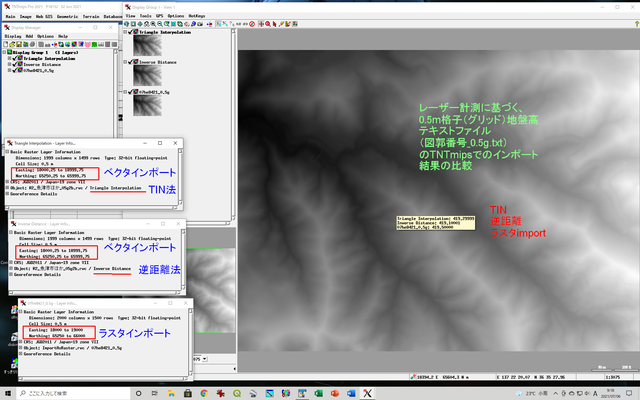The width and height of the screenshot is (640, 400).
Task: Click 'Basic Raster Layer Information' in Triangle Interpolation Layer Info
Action: pos(45,152)
